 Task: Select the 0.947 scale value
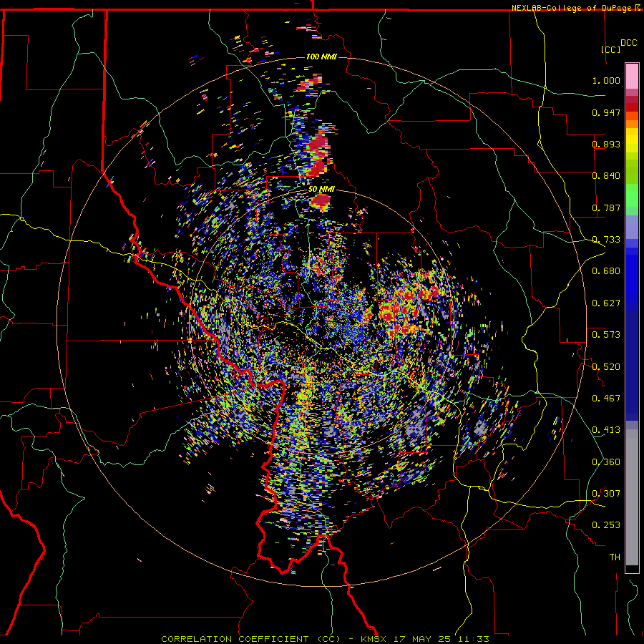[x=606, y=112]
